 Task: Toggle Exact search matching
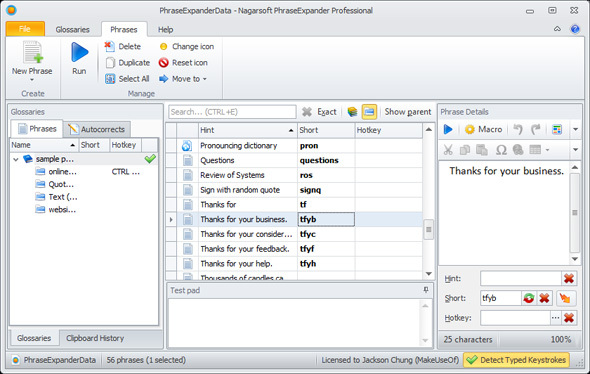point(327,112)
